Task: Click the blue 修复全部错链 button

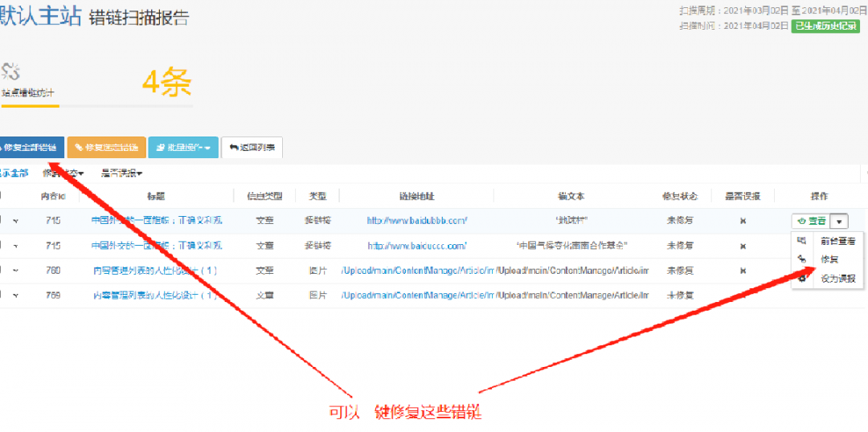Action: [x=30, y=148]
